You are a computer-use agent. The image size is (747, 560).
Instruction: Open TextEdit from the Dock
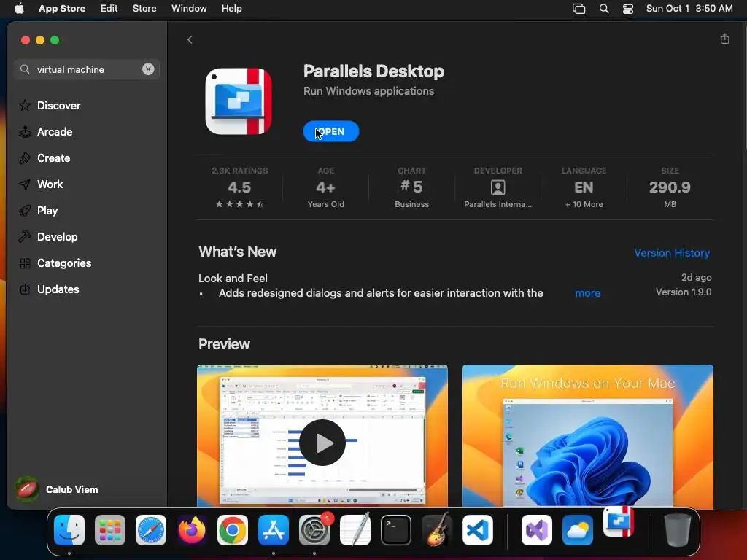pos(355,529)
